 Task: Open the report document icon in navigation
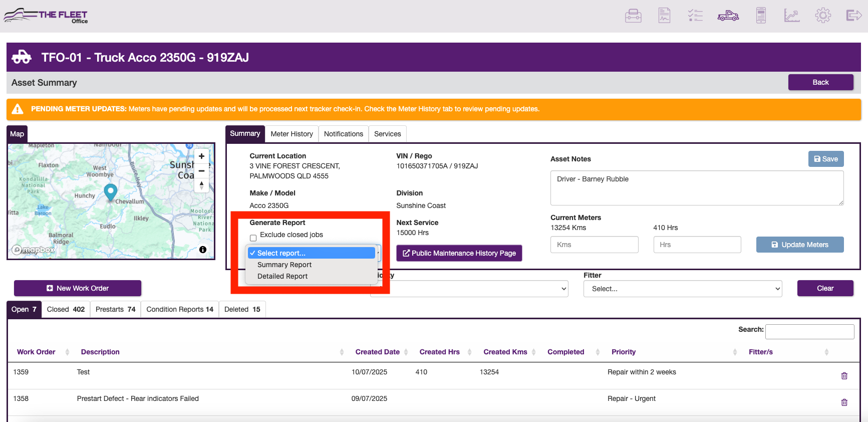pos(664,16)
